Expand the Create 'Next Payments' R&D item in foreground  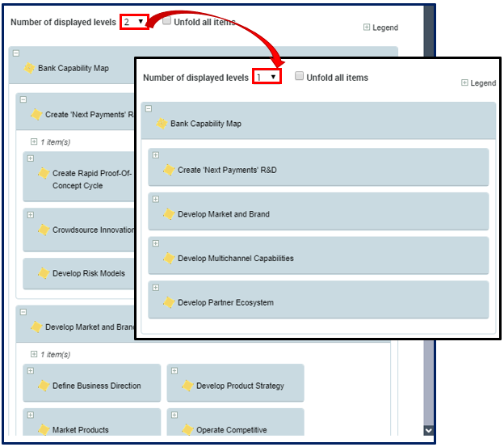coord(156,155)
